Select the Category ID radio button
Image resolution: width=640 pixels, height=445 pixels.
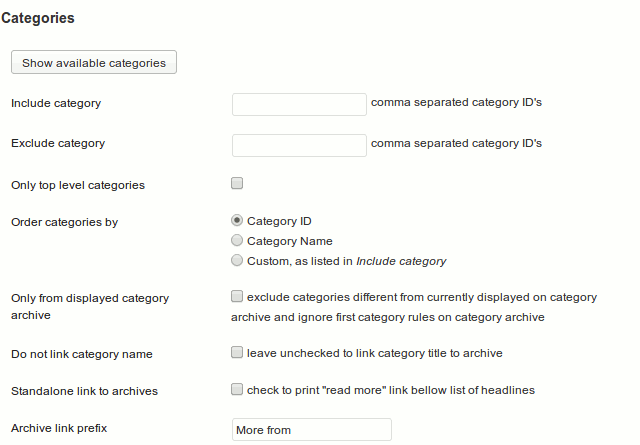237,220
